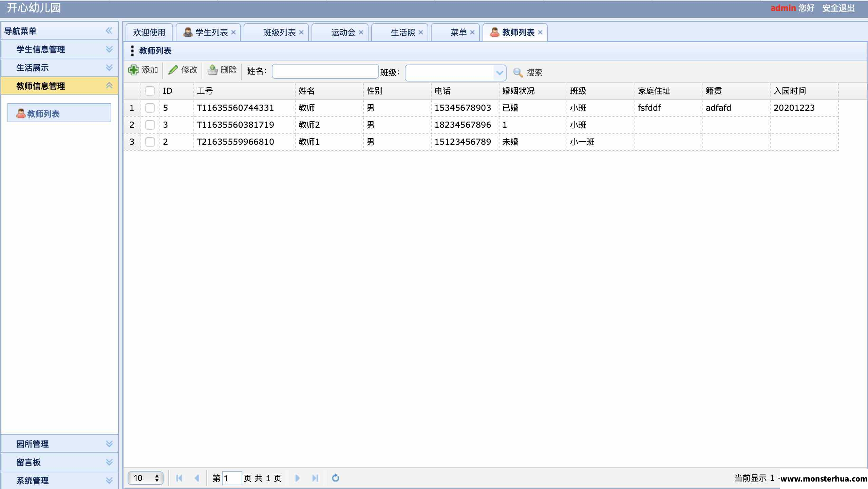
Task: Click the Delete (删除) basket icon
Action: coord(212,70)
